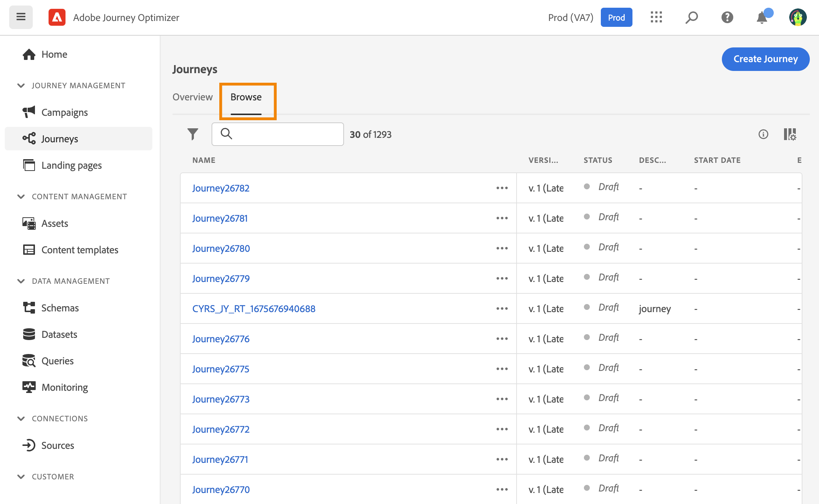The width and height of the screenshot is (819, 504).
Task: Go to Campaigns in the sidebar
Action: [64, 112]
